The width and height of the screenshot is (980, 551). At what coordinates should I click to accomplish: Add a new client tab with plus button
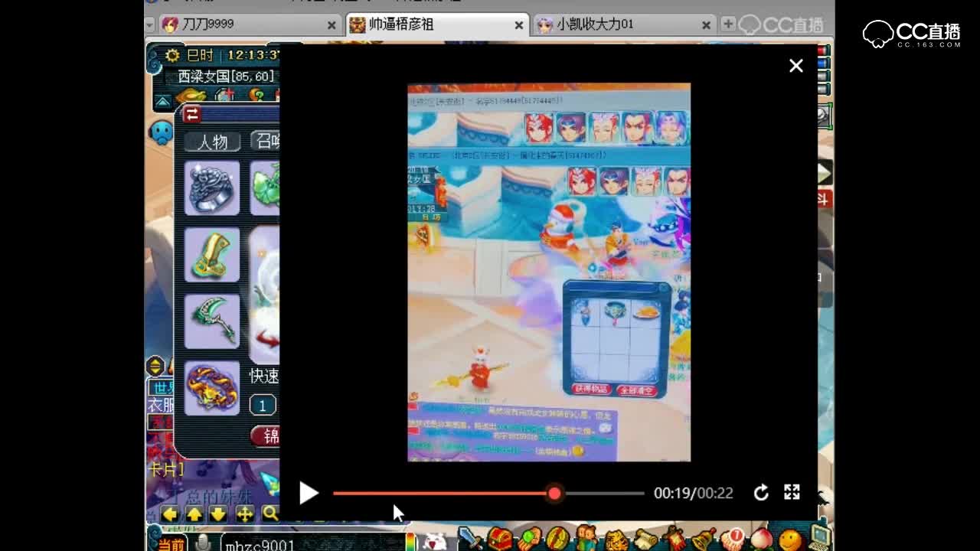click(728, 24)
